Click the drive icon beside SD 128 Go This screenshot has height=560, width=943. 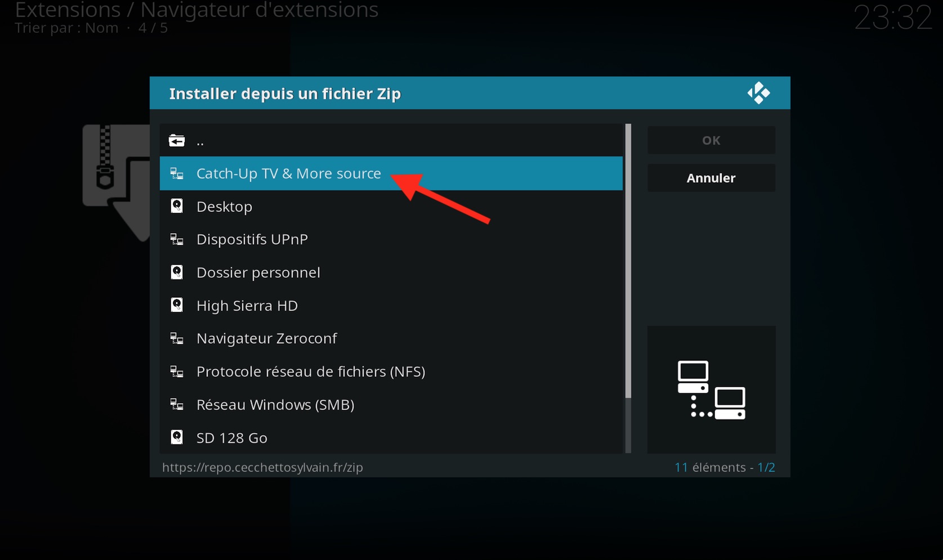pos(177,437)
